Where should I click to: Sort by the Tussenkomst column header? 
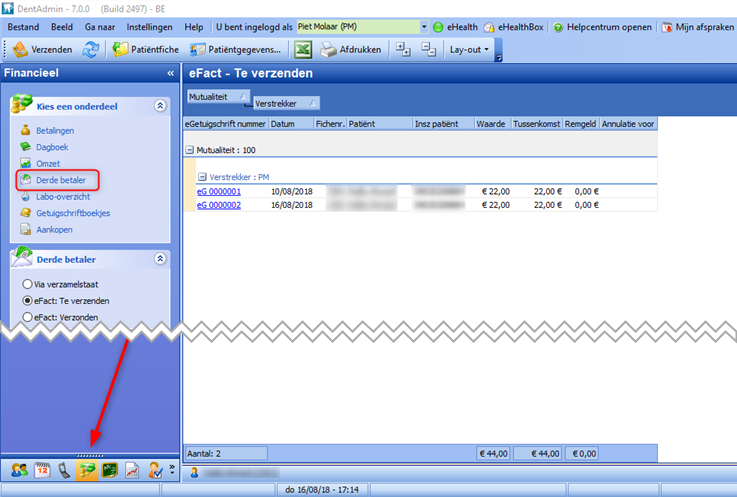coord(537,124)
